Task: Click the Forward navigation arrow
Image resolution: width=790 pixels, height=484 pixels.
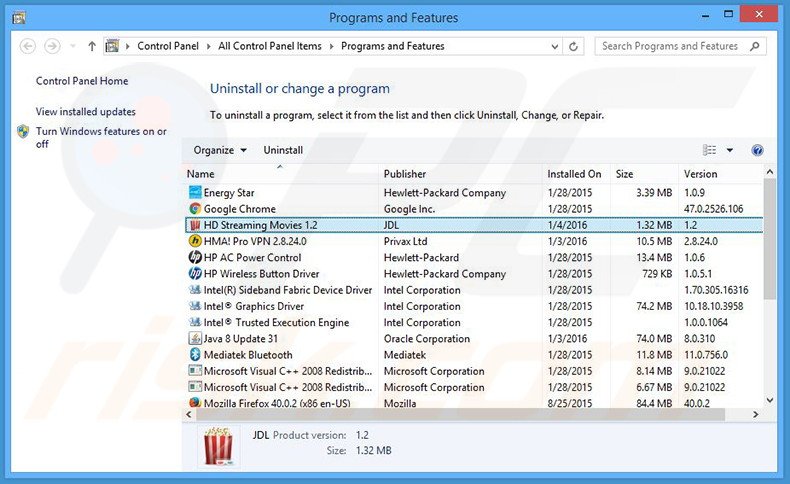Action: coord(52,46)
